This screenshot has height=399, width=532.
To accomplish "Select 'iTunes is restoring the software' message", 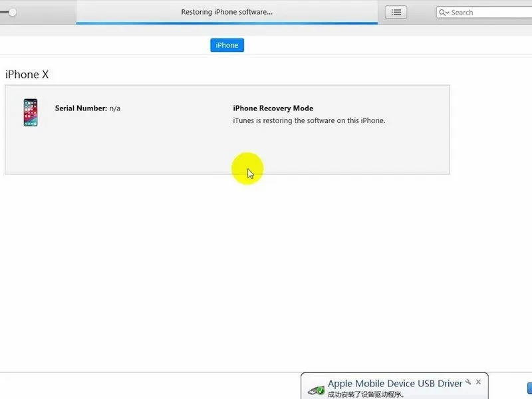I will (309, 120).
